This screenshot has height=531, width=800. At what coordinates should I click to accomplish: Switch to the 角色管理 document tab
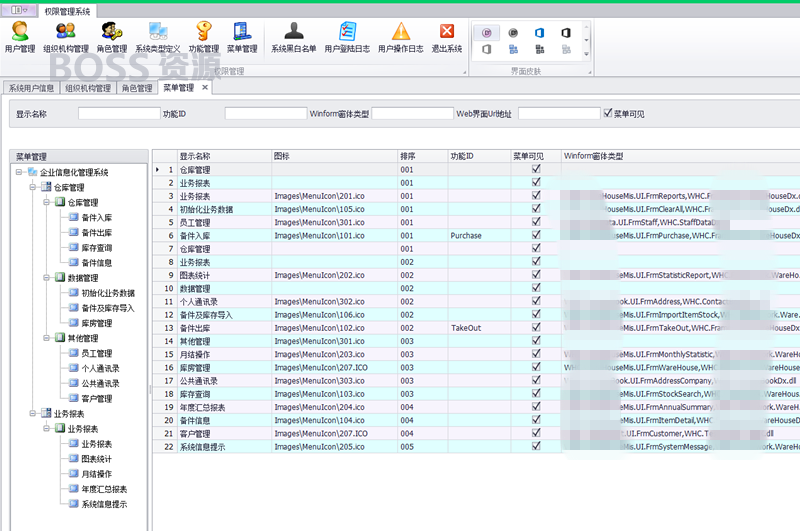137,88
